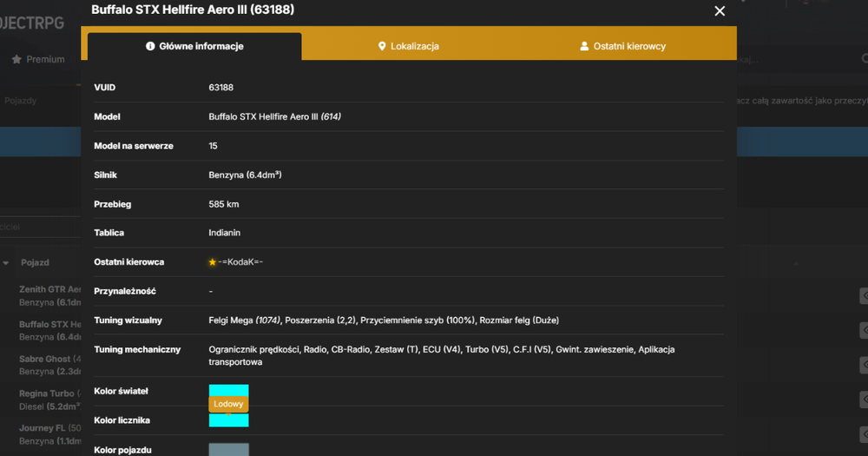Click the person icon on Ostatni kierowcy tab
The height and width of the screenshot is (456, 868).
pos(584,46)
